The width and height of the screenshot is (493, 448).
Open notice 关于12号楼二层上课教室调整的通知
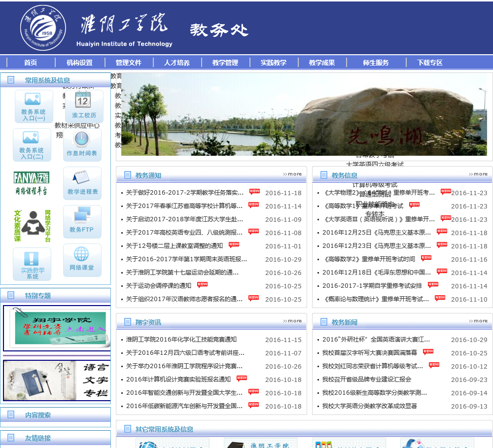[x=174, y=246]
